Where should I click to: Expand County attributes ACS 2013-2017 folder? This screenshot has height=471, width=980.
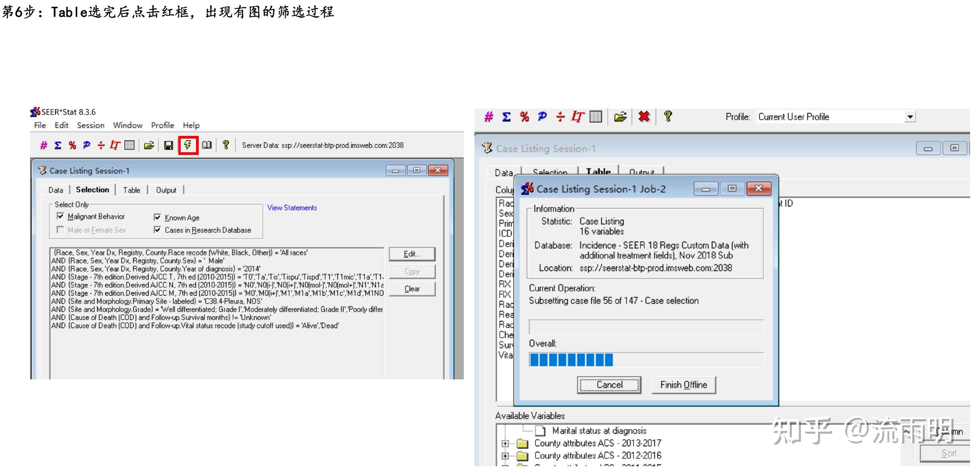(x=505, y=443)
